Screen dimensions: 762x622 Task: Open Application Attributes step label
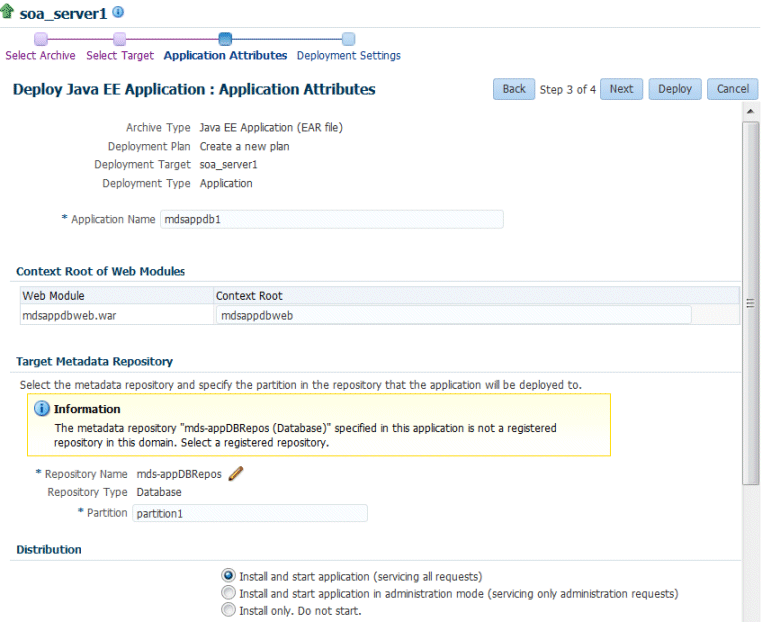(225, 55)
